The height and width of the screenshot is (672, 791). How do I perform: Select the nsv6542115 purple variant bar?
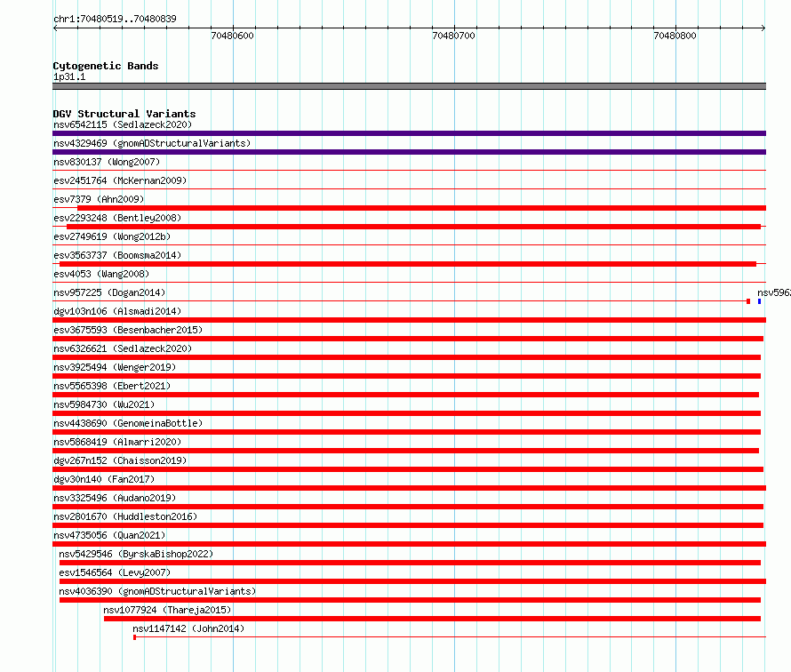409,133
